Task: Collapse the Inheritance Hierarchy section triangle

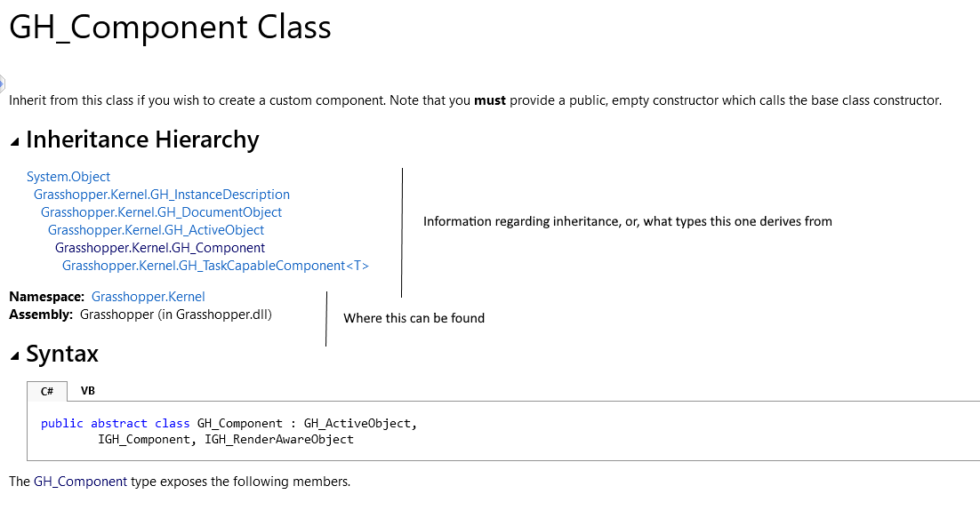Action: point(14,141)
